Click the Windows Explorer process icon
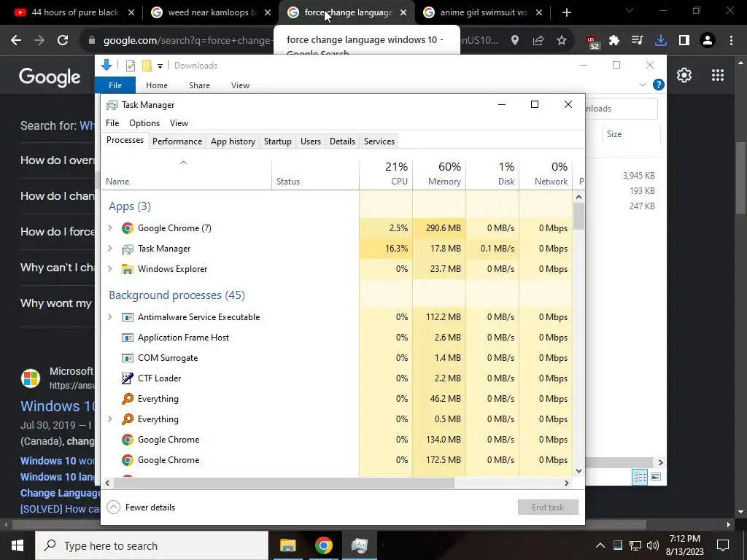This screenshot has height=560, width=747. [x=127, y=269]
